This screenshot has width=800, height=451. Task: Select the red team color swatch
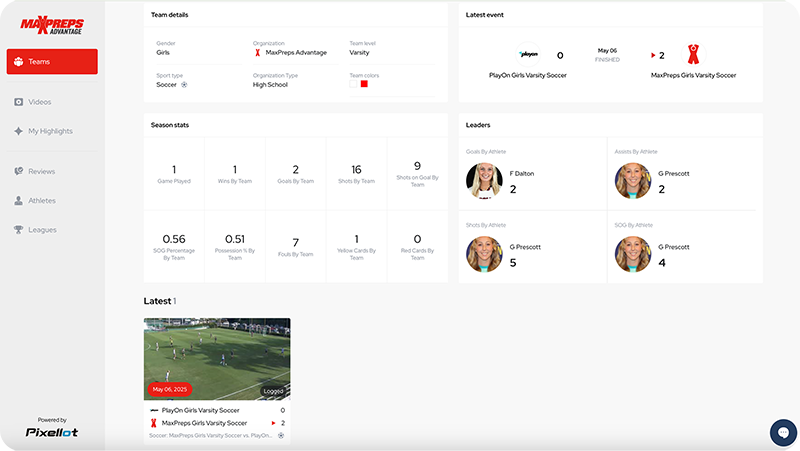point(364,84)
